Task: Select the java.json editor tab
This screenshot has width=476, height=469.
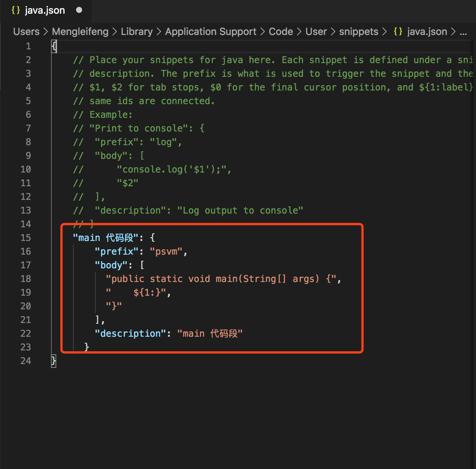Action: (46, 11)
